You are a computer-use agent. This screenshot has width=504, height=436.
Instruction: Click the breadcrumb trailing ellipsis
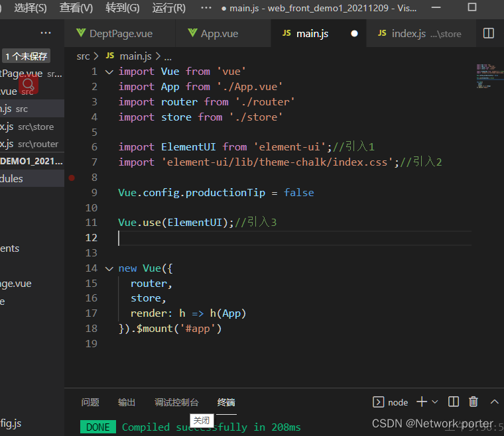point(168,58)
